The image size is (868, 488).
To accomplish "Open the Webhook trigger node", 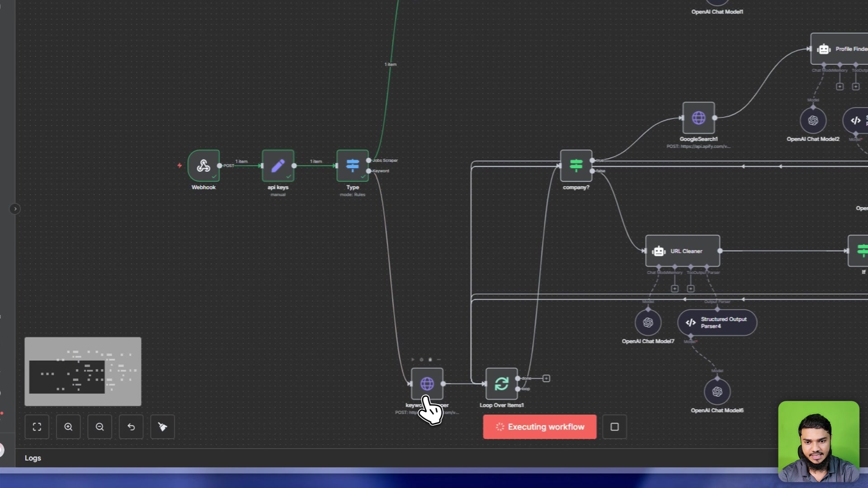I will coord(203,166).
